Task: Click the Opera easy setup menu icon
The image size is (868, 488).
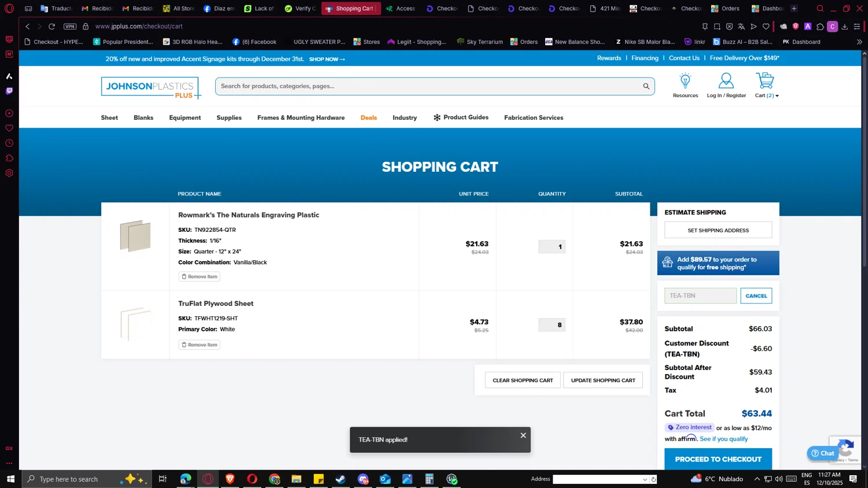Action: point(857,27)
